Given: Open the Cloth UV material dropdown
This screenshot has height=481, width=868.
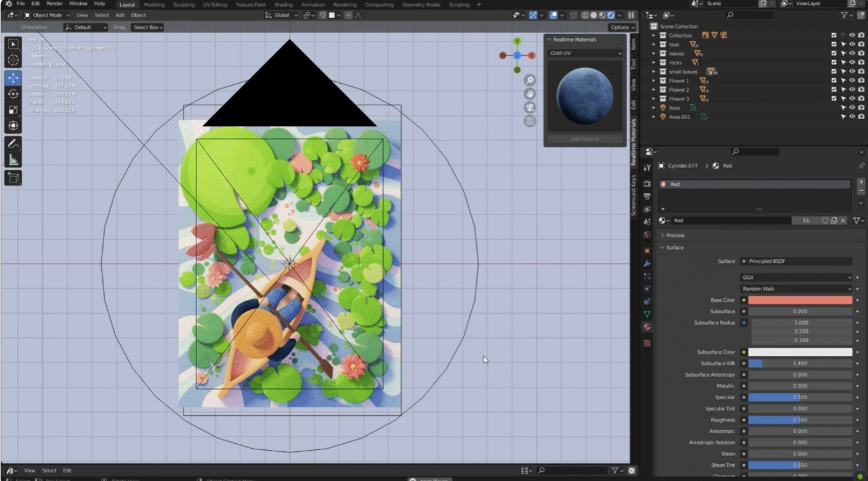Looking at the screenshot, I should coord(585,53).
